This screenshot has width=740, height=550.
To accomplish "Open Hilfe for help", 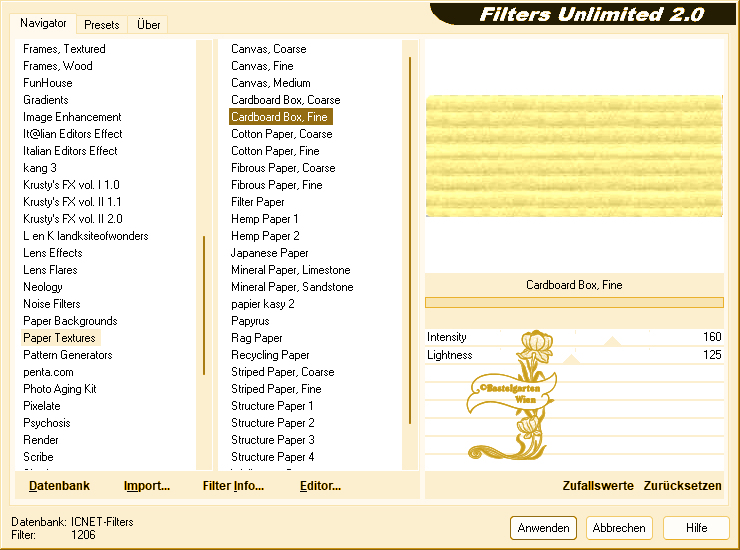I will [696, 528].
